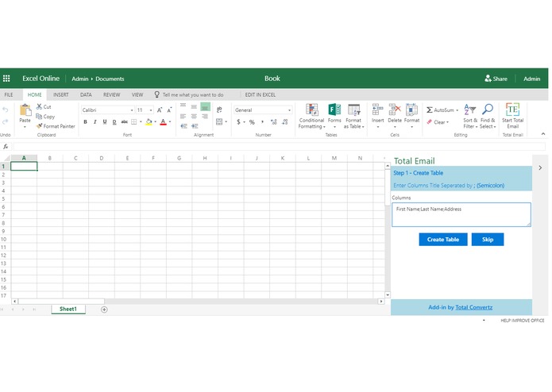Click the merge cells icon

tap(219, 122)
